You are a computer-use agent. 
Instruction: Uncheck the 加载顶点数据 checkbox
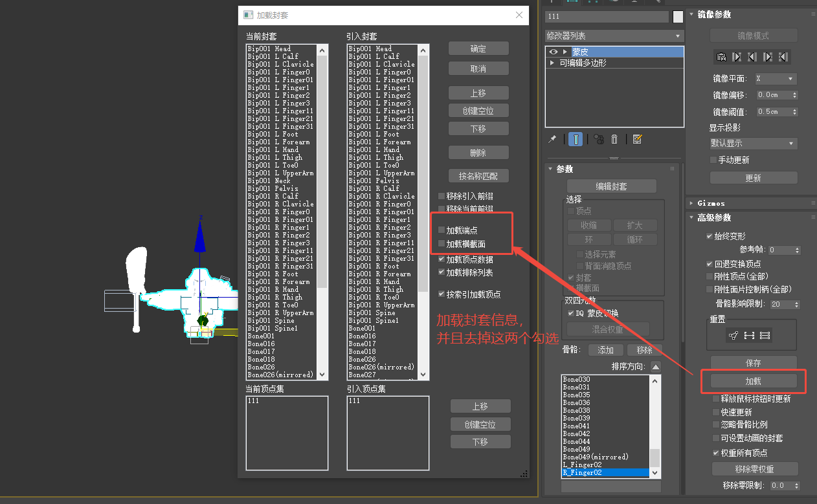click(442, 259)
